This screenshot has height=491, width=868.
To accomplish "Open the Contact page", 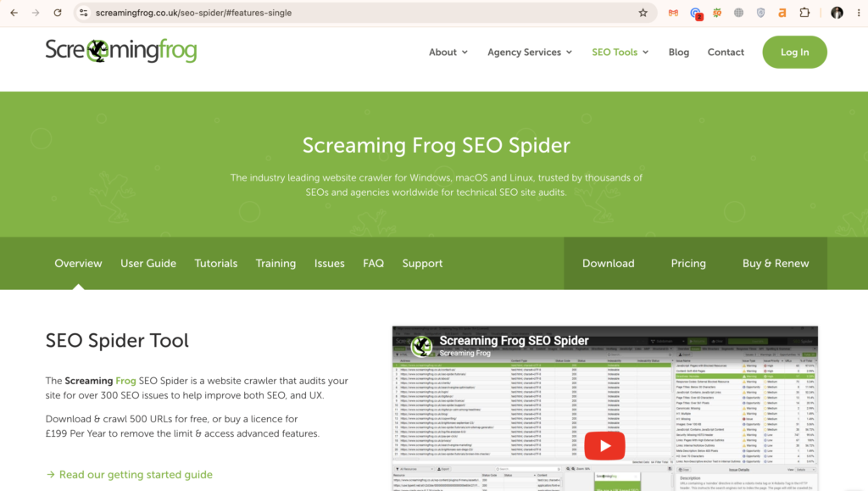I will [x=726, y=52].
